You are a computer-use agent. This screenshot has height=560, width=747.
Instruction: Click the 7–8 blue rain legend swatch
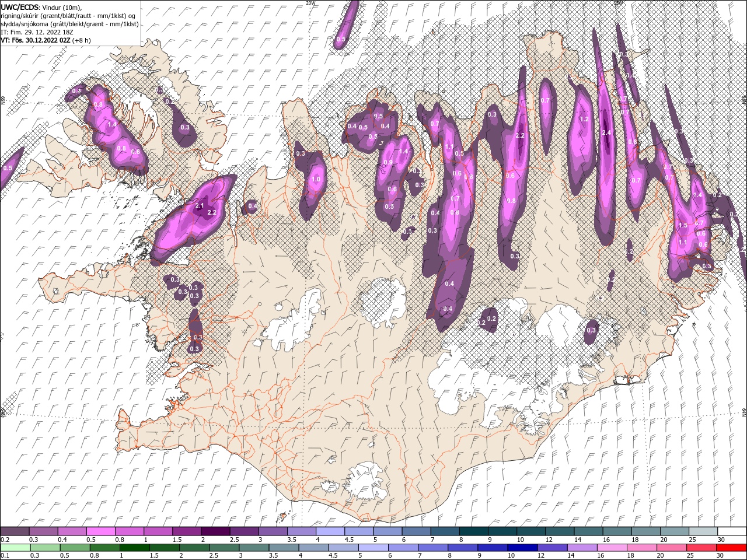coord(432,548)
